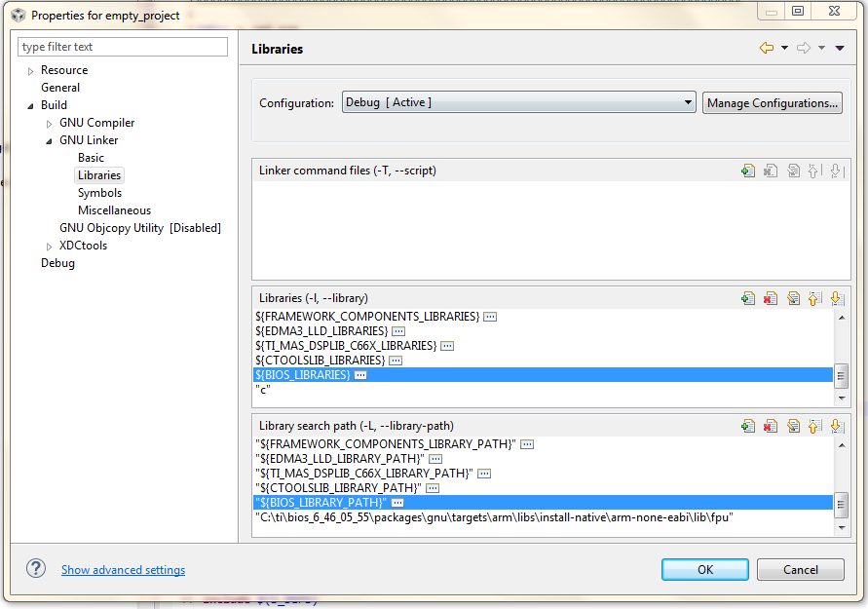Select the "c" library entry

pos(543,390)
